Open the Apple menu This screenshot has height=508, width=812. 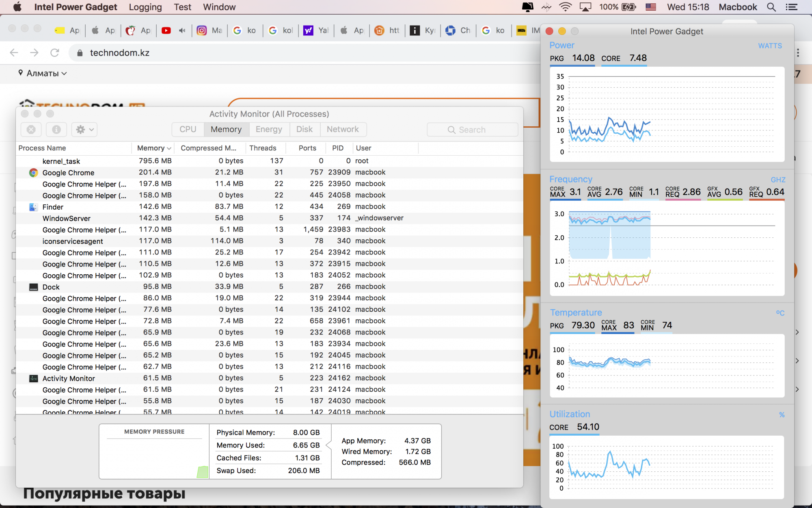click(x=17, y=7)
